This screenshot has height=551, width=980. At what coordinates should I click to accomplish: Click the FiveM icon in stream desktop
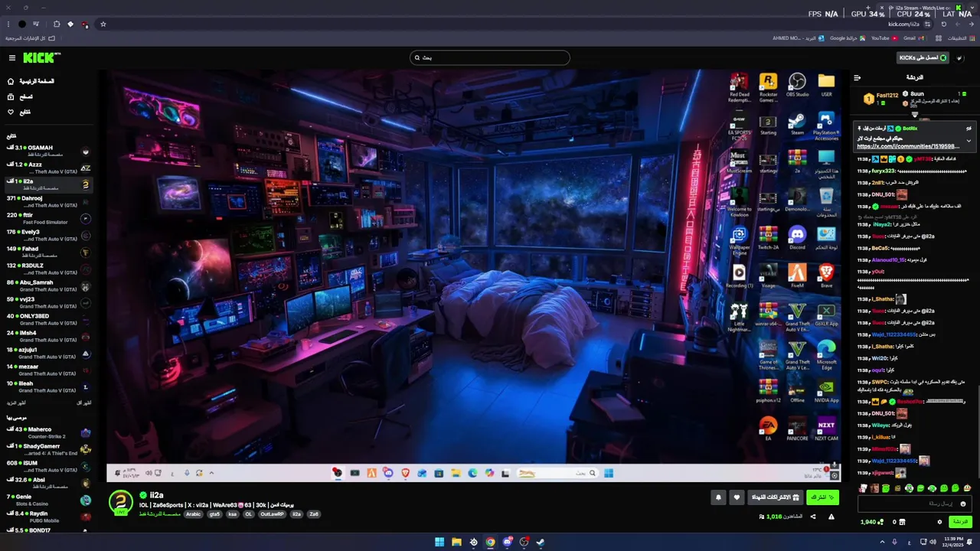point(797,275)
